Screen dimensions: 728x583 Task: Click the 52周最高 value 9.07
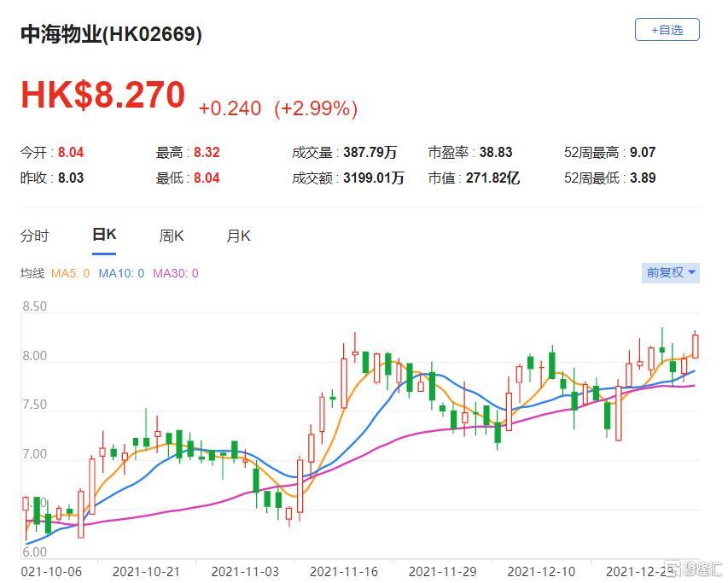point(642,153)
